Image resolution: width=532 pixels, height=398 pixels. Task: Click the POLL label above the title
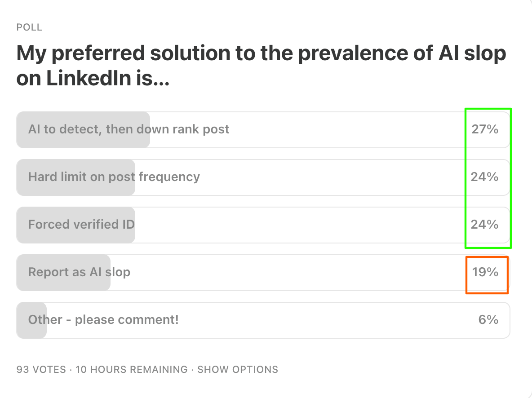click(x=29, y=27)
